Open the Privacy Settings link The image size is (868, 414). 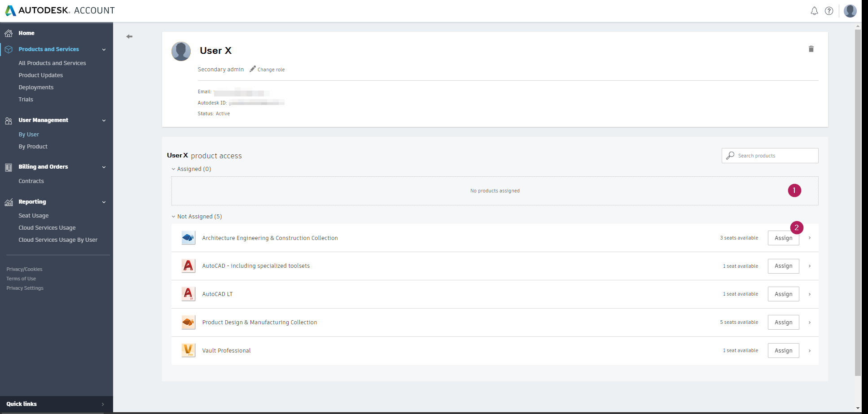tap(25, 288)
